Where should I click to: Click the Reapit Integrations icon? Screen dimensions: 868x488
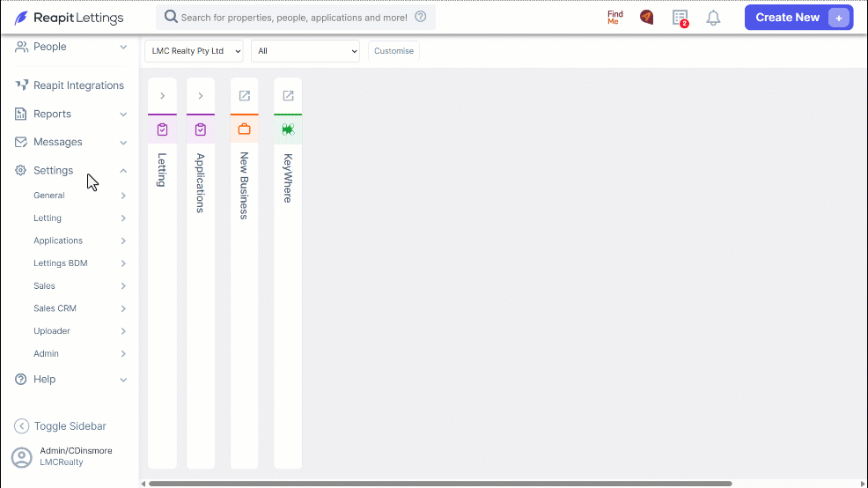[21, 85]
